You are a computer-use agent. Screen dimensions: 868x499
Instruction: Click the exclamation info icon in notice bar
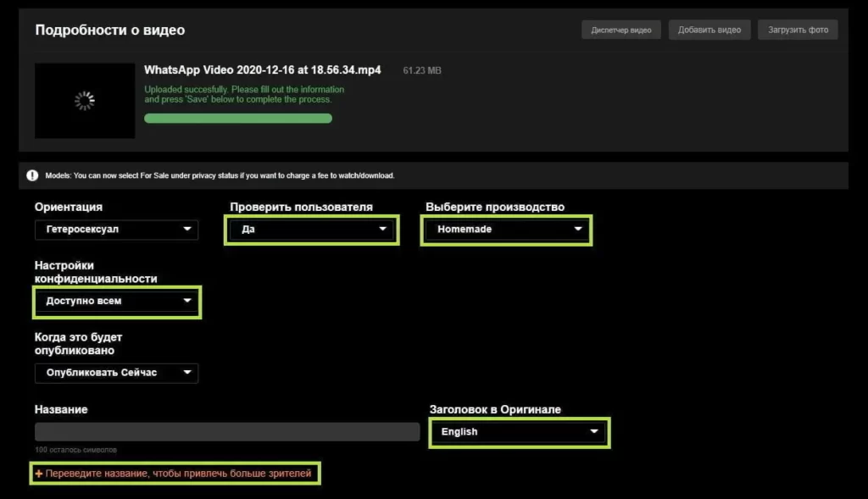[33, 175]
